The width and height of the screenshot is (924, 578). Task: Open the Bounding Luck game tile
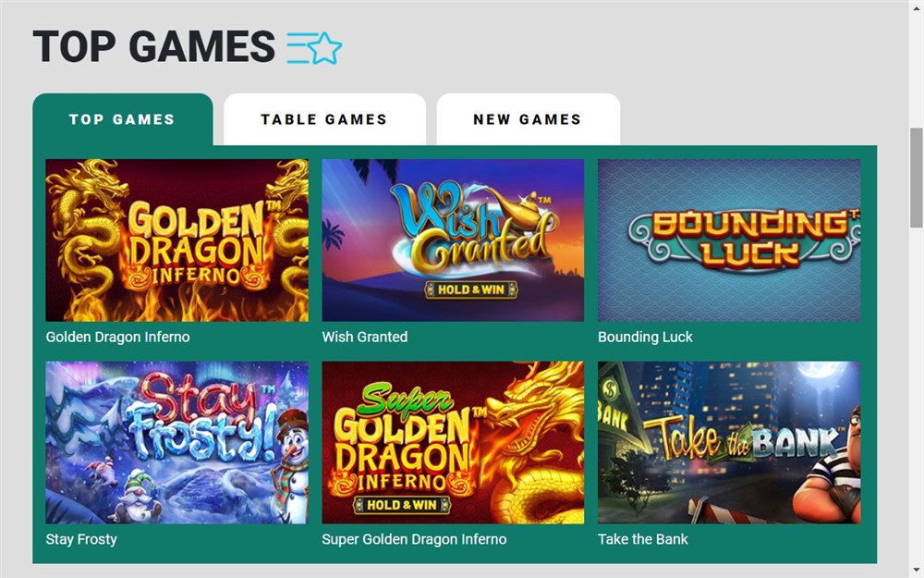pyautogui.click(x=729, y=240)
